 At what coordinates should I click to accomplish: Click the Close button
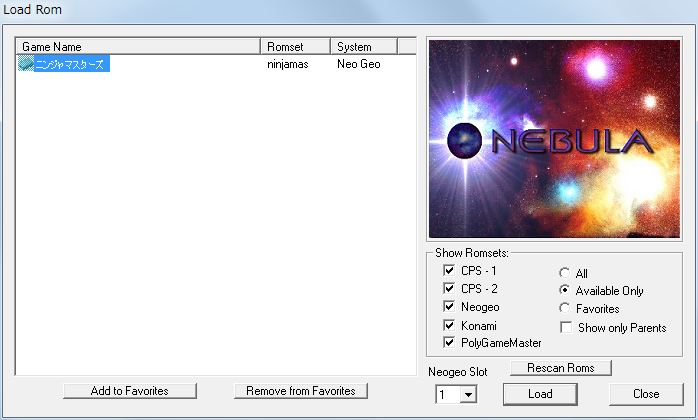pyautogui.click(x=646, y=394)
